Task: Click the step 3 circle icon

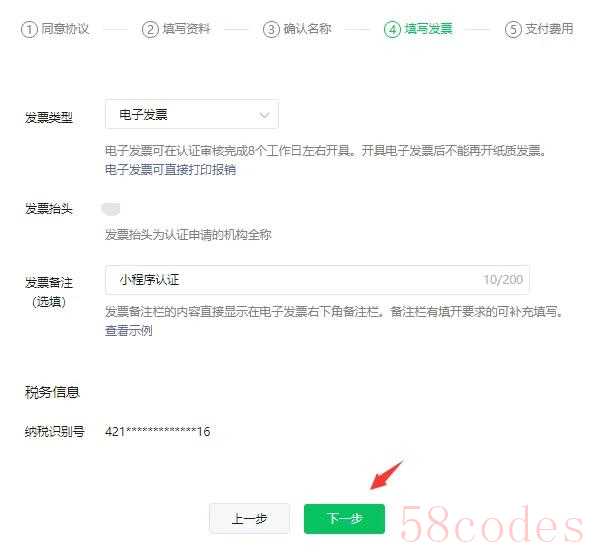Action: click(271, 29)
